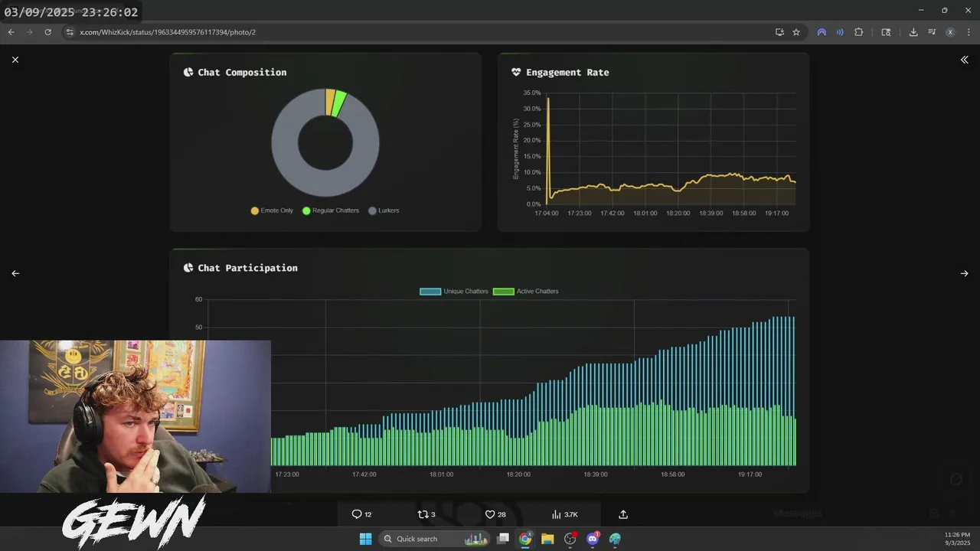This screenshot has width=980, height=551.
Task: Click 19:17:00 label on Chat Participation axis
Action: click(750, 474)
